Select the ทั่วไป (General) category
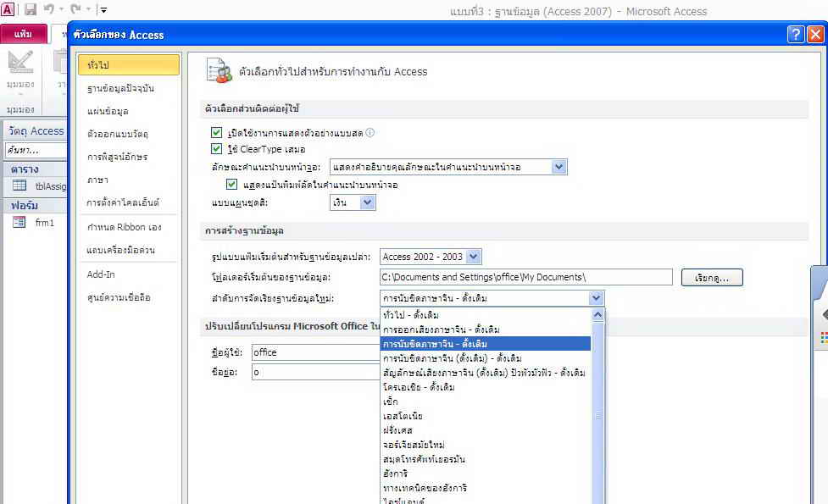The width and height of the screenshot is (828, 504). click(129, 65)
